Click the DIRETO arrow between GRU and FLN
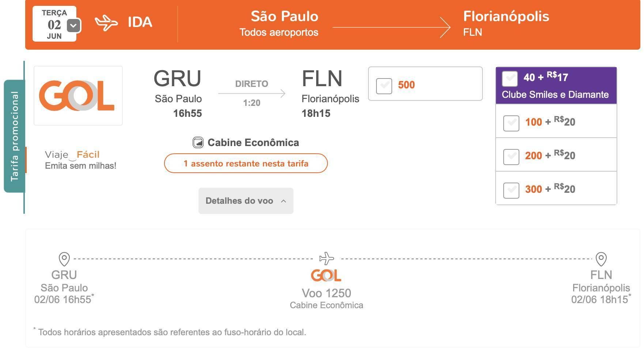The height and width of the screenshot is (352, 644). pyautogui.click(x=252, y=93)
